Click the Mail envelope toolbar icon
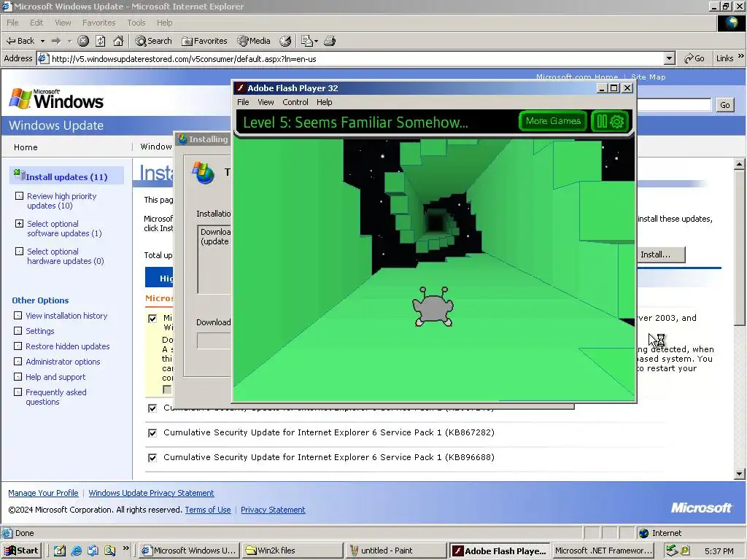The width and height of the screenshot is (747, 560). click(x=307, y=41)
